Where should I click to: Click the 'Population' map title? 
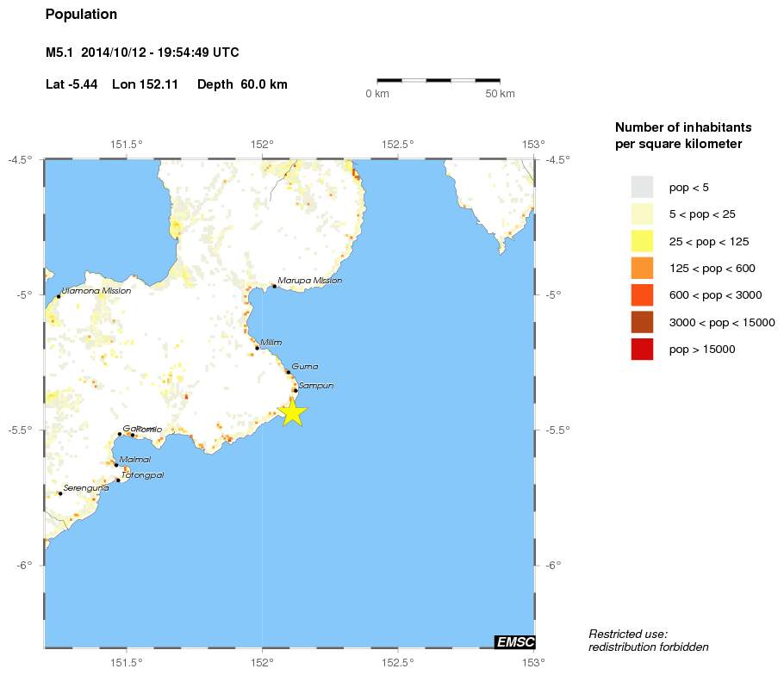tap(81, 15)
